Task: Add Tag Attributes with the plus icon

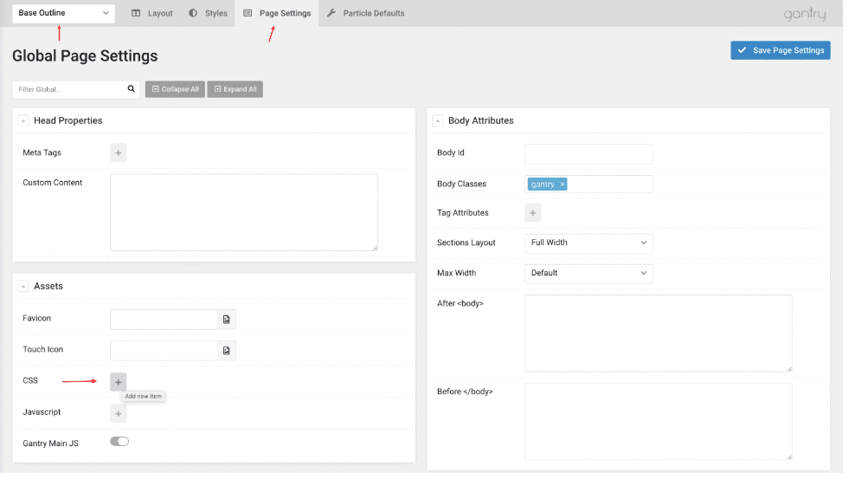Action: click(x=533, y=213)
